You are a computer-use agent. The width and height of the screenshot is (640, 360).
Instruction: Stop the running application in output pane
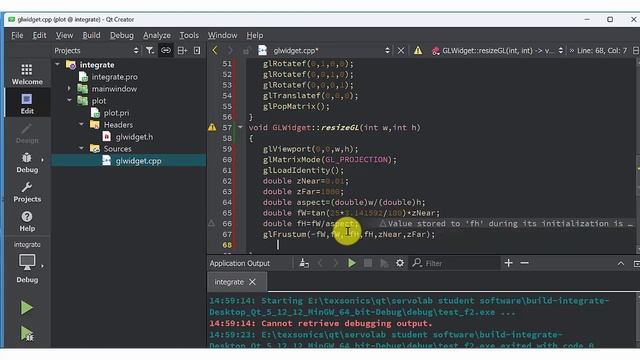pos(368,263)
